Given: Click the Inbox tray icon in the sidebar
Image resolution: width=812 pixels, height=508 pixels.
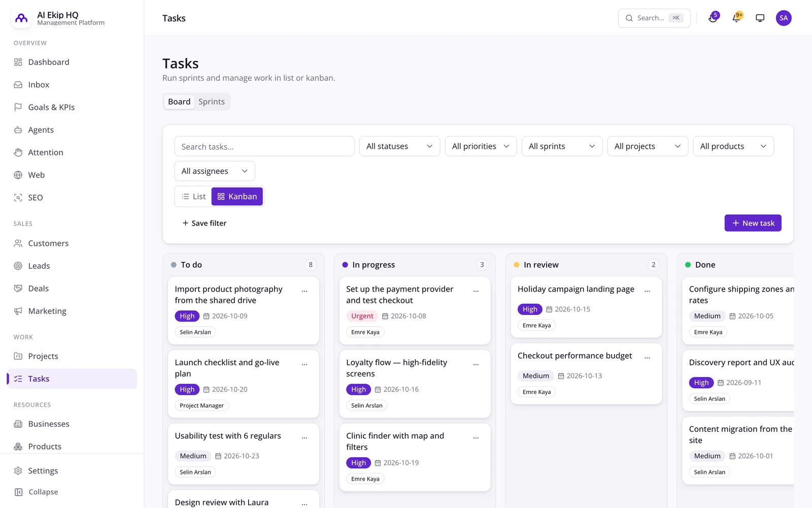Looking at the screenshot, I should (x=18, y=85).
